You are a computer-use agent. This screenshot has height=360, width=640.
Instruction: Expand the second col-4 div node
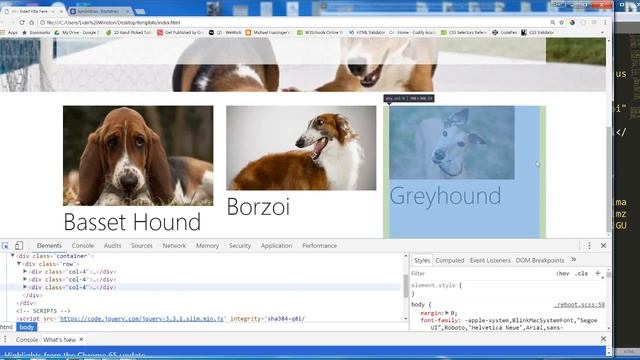[x=25, y=279]
